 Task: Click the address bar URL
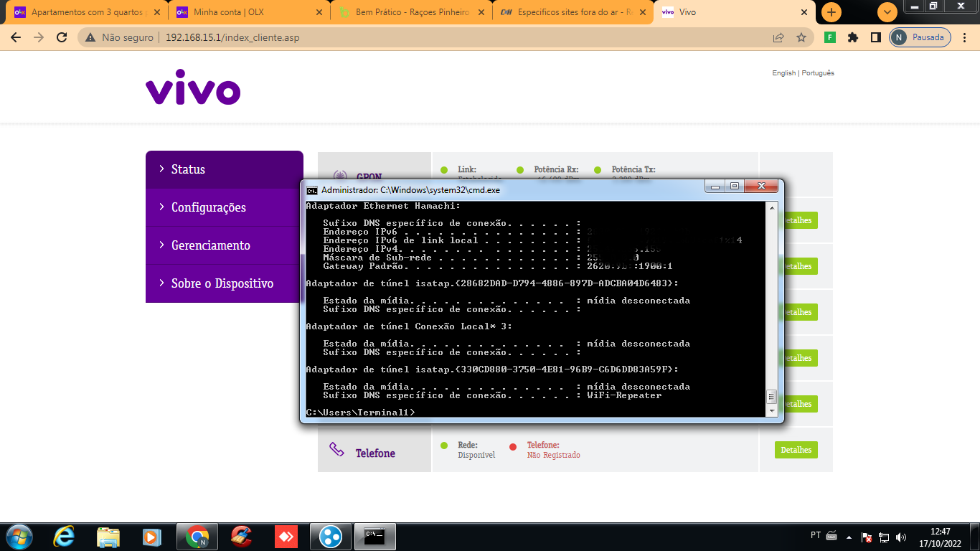coord(232,37)
